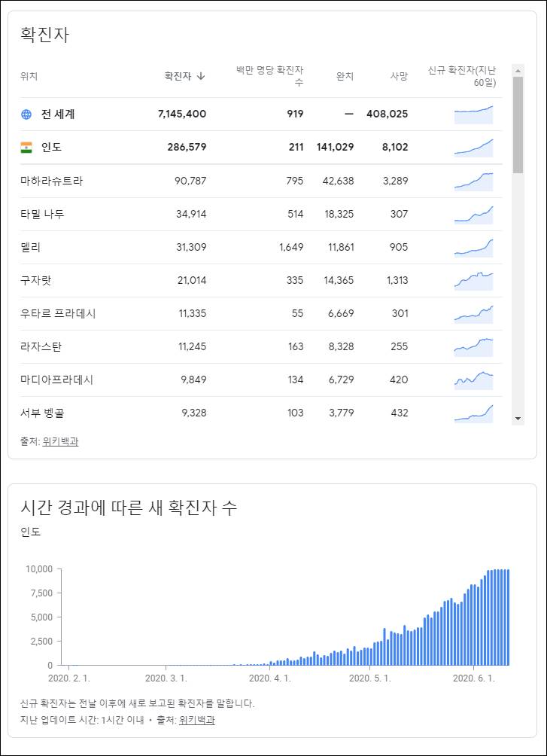
Task: Open the 위키백과 link below the chart
Action: tap(196, 721)
